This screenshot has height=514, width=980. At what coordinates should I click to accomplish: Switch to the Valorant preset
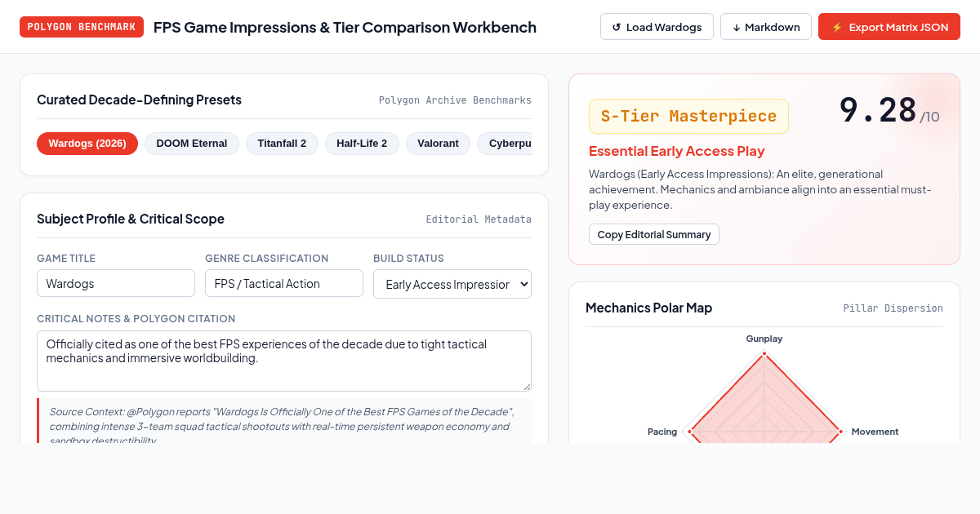438,144
